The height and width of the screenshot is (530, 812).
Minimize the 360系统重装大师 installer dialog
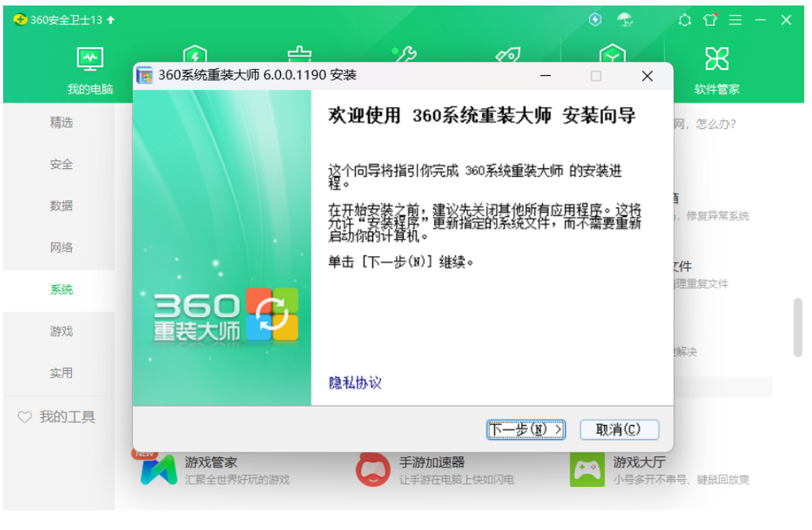click(x=545, y=76)
